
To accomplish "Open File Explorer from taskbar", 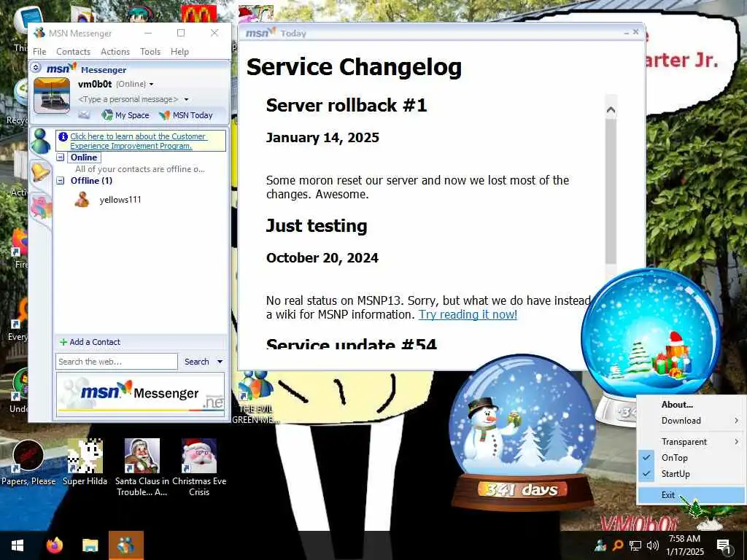I will click(x=90, y=545).
